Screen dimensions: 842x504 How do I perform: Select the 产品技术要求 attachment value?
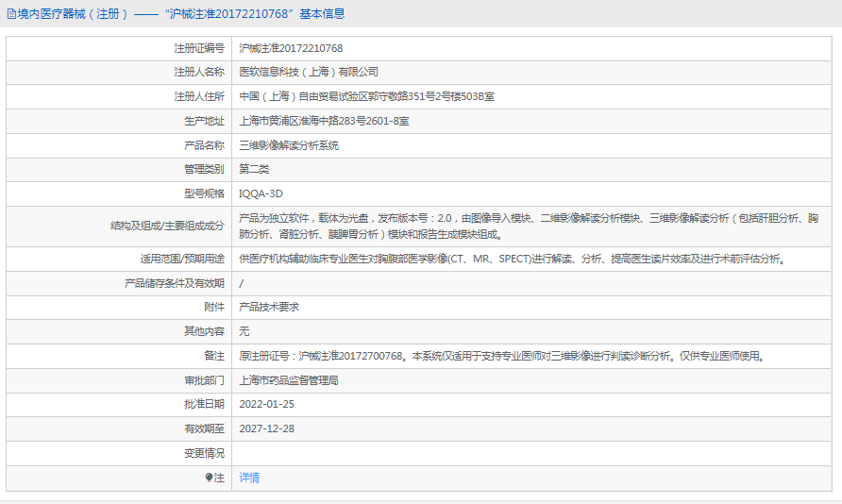coord(269,307)
